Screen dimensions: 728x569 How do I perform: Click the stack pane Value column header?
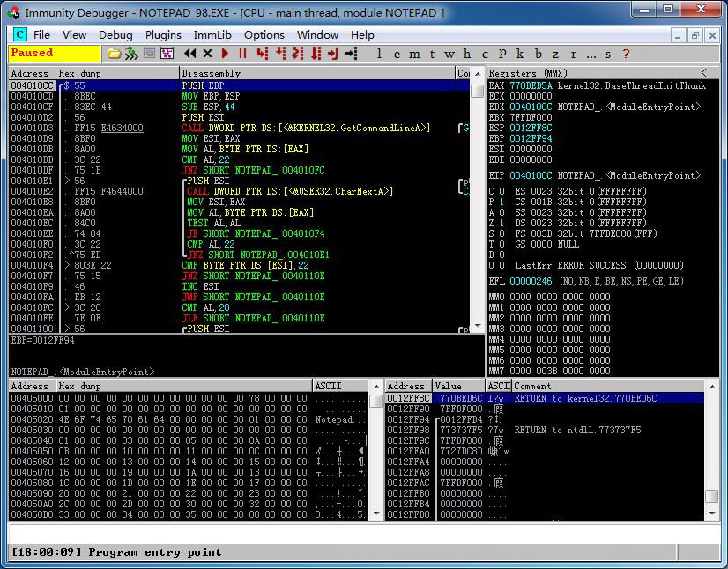[458, 386]
